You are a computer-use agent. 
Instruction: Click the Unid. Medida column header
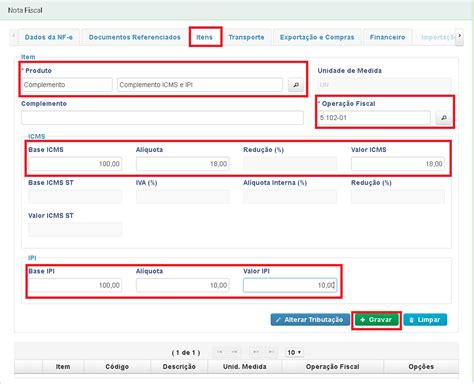coord(245,367)
